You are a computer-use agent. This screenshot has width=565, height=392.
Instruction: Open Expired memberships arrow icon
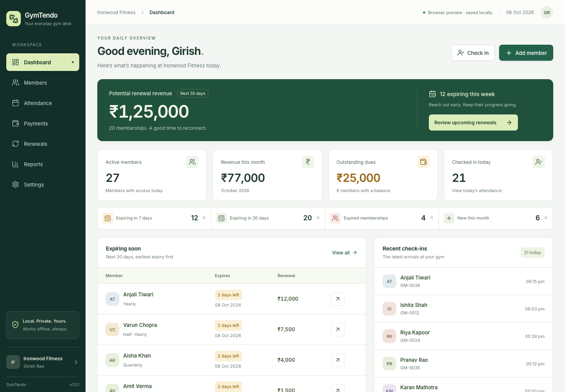432,218
